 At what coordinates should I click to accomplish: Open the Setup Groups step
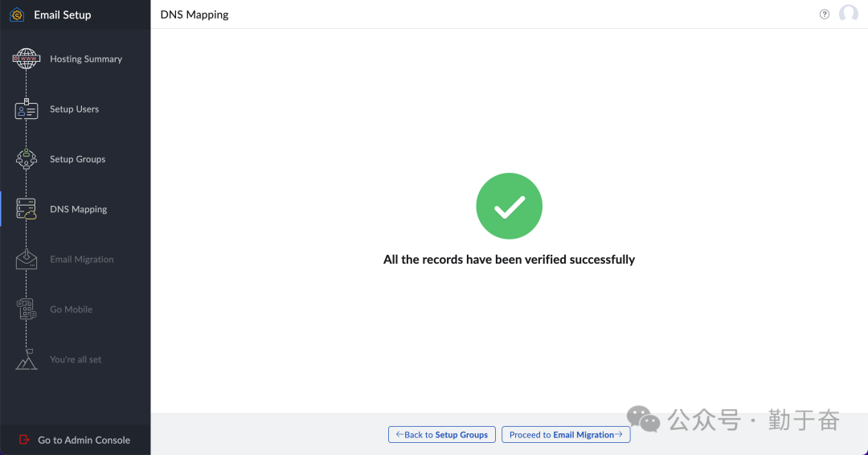[77, 159]
